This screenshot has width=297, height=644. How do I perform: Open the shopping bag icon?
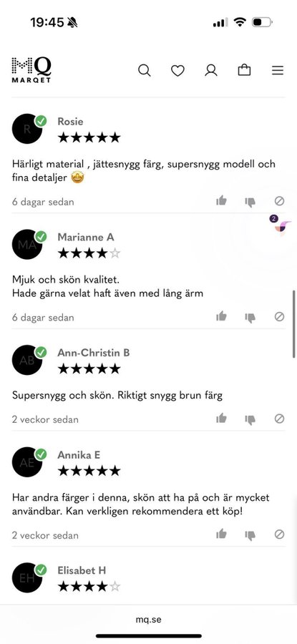tap(245, 70)
